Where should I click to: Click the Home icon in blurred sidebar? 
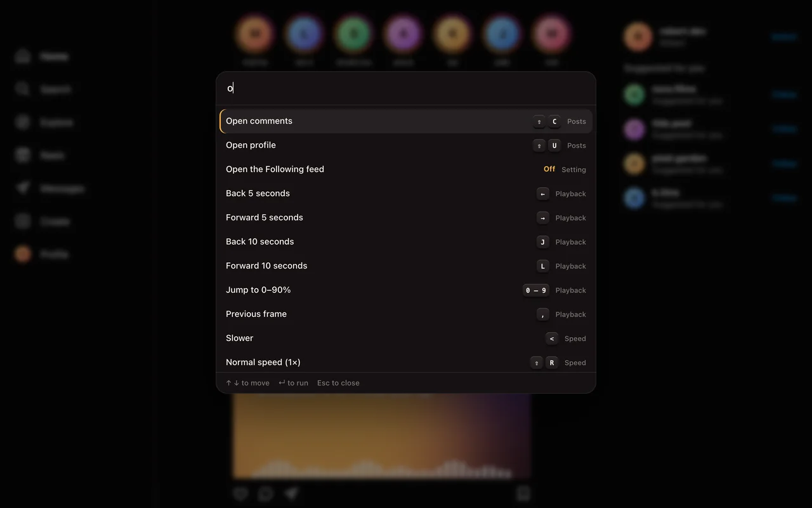click(23, 56)
